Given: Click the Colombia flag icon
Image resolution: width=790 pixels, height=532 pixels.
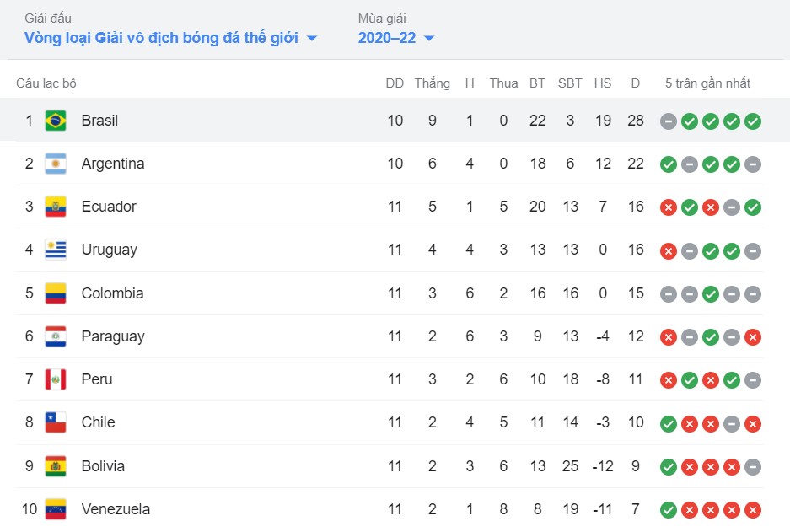Looking at the screenshot, I should point(56,293).
